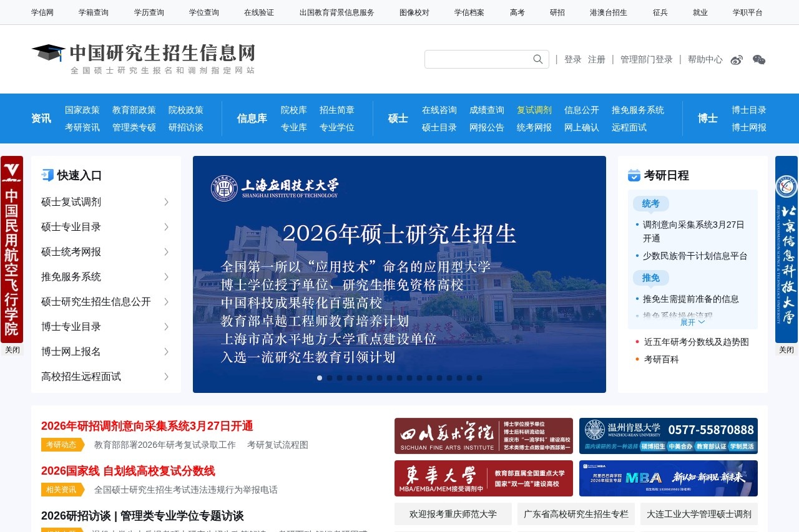Expand 硕士复试调剂 arrow in quick entry
The height and width of the screenshot is (532, 799).
167,202
